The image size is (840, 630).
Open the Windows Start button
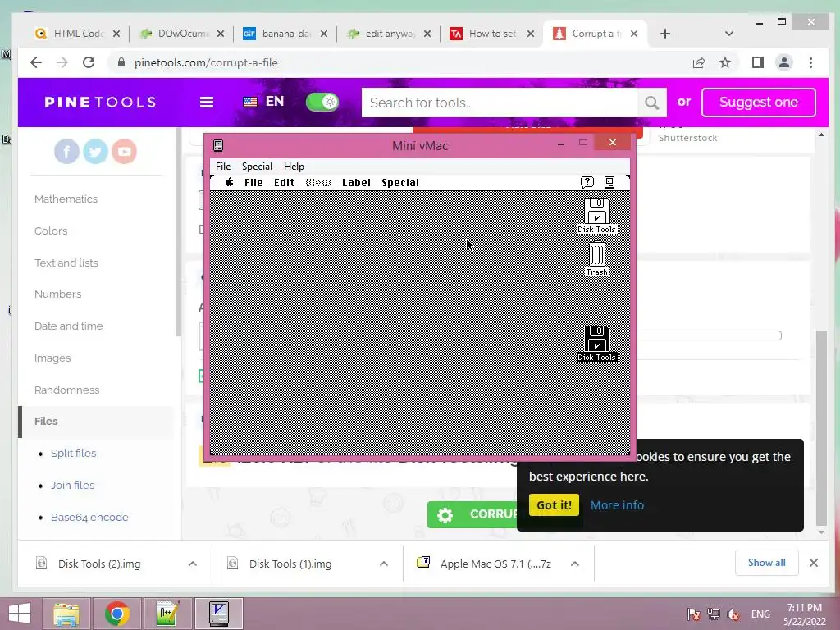pyautogui.click(x=20, y=614)
